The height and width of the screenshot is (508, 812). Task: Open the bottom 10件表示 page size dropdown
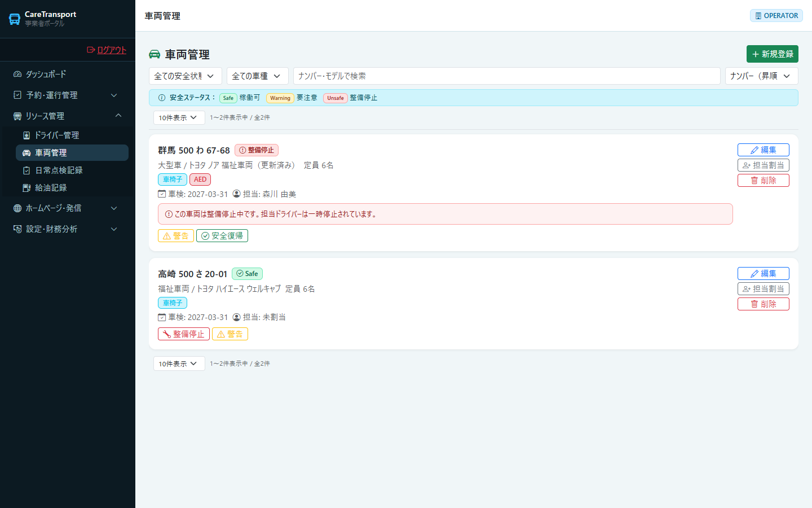click(x=179, y=364)
